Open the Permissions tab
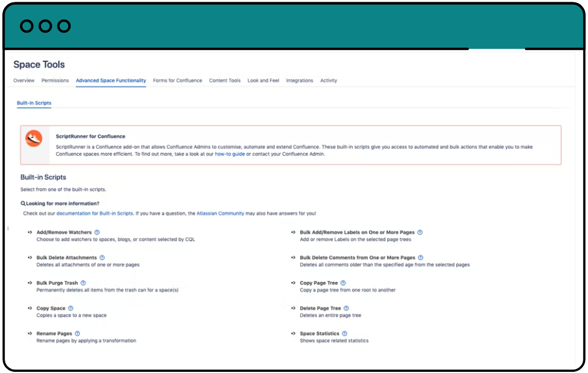588x373 pixels. point(55,80)
